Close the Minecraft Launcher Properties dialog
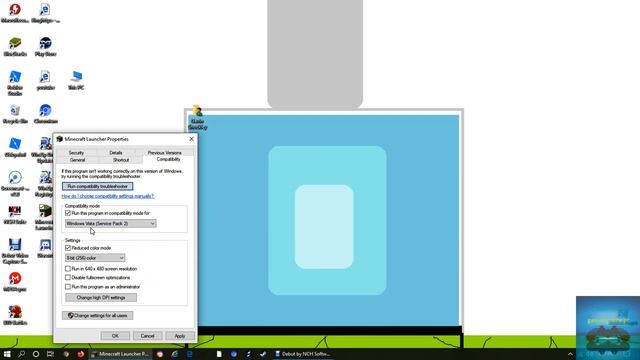 coord(191,139)
